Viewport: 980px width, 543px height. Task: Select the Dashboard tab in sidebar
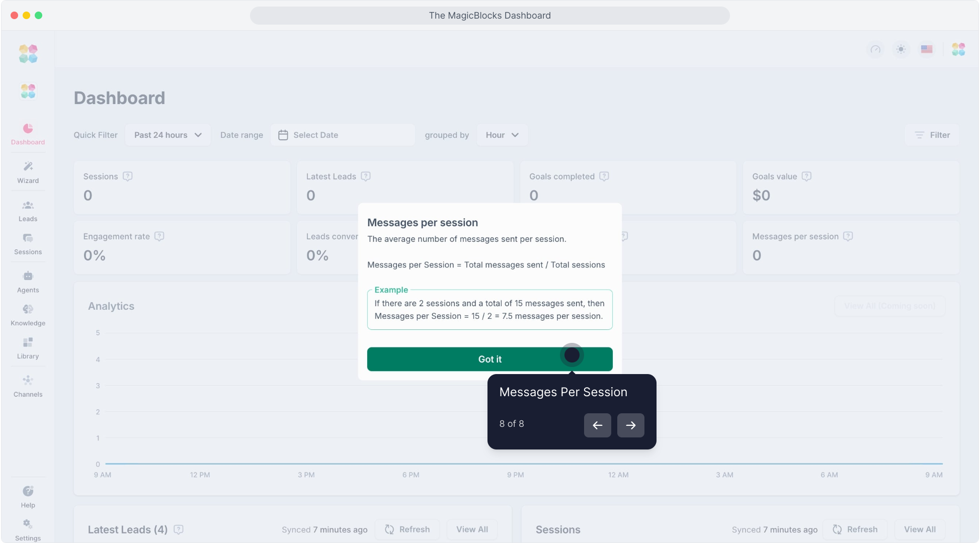[x=28, y=134]
